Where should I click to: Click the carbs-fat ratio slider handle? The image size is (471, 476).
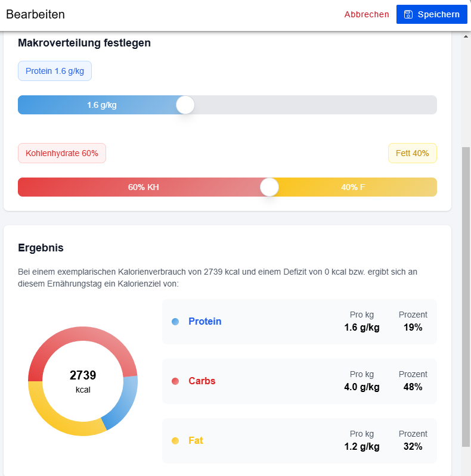tap(269, 187)
